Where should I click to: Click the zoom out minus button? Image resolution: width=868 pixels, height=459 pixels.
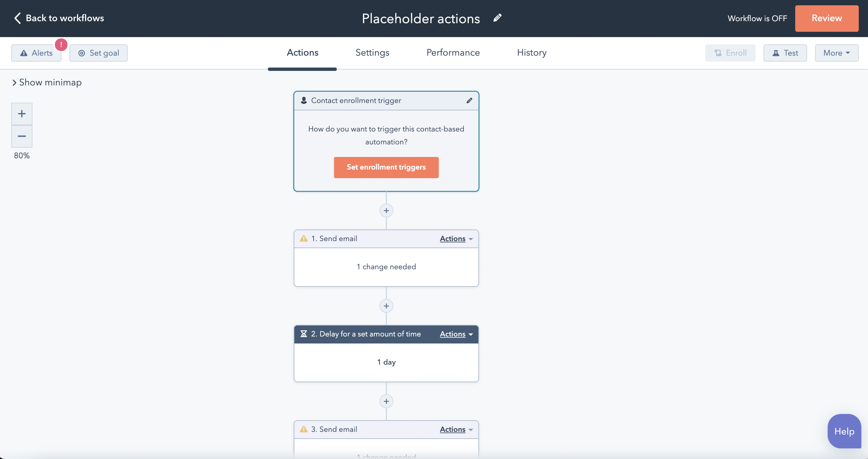coord(21,136)
